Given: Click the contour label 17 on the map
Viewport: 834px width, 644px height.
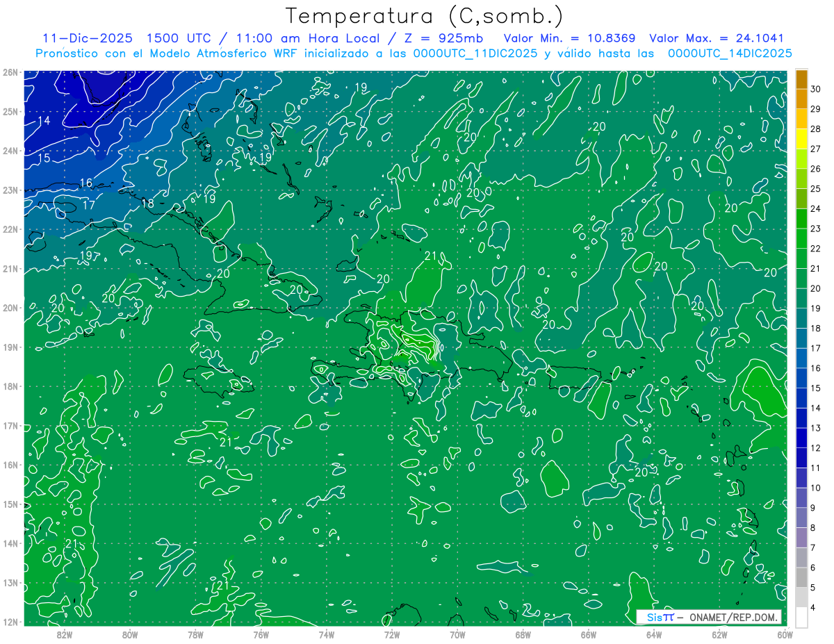Looking at the screenshot, I should tap(89, 206).
